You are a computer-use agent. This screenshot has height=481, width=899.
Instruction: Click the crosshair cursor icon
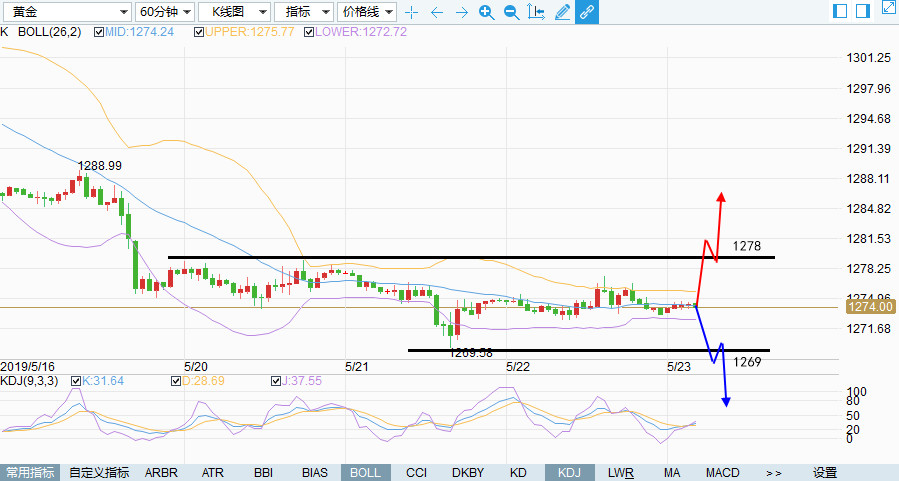411,12
